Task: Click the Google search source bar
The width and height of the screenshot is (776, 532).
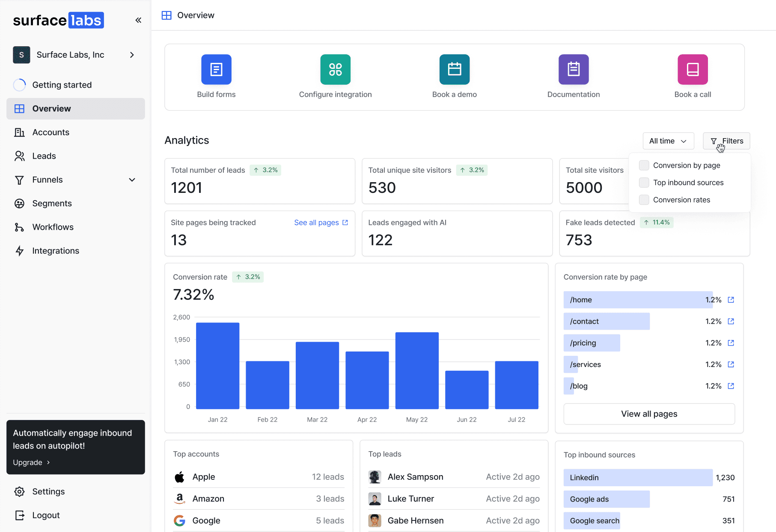Action: coord(592,520)
